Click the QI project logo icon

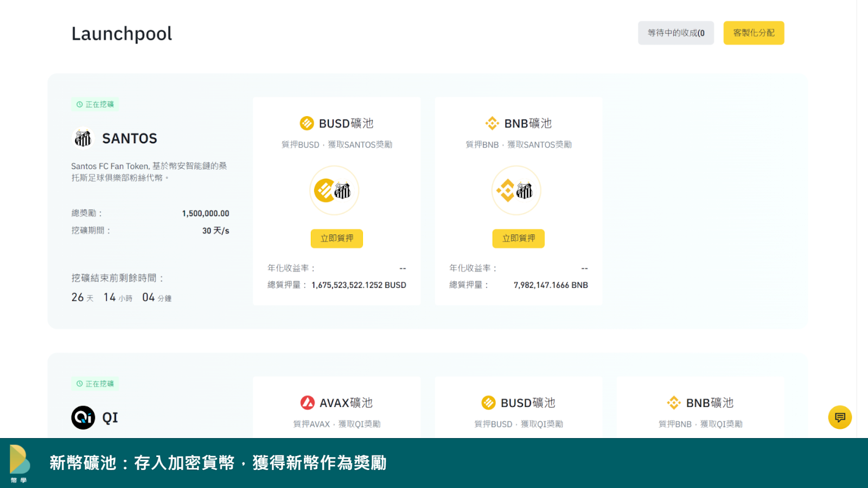pyautogui.click(x=83, y=417)
